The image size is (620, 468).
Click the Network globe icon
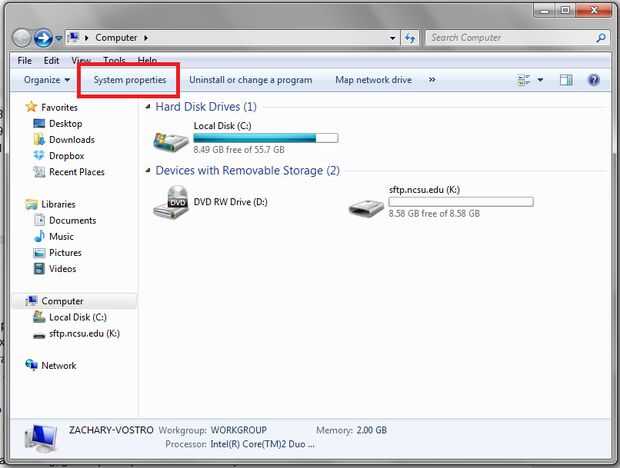point(31,365)
